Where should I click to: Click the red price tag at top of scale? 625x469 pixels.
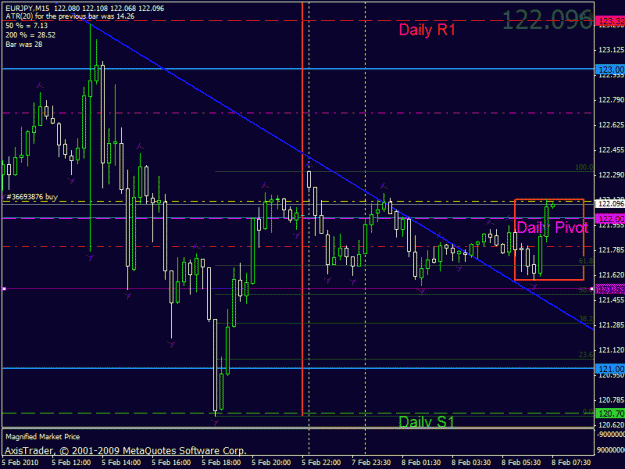click(x=610, y=21)
